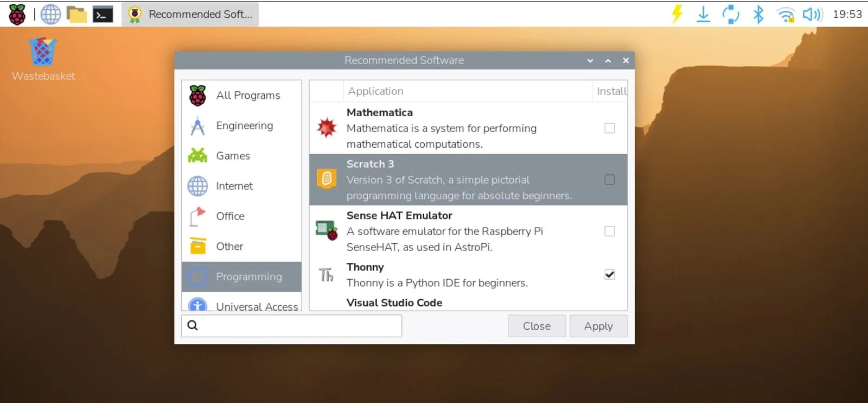Click the Application column header
This screenshot has width=868, height=403.
[x=468, y=91]
